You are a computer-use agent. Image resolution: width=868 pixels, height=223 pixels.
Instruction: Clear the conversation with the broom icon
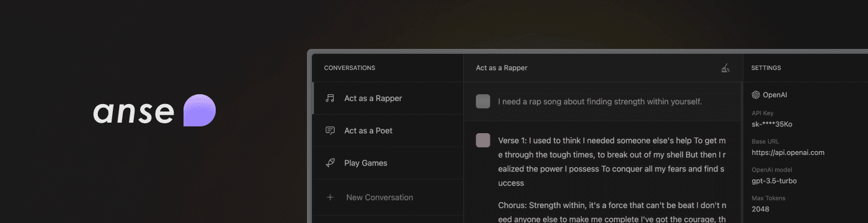[725, 68]
